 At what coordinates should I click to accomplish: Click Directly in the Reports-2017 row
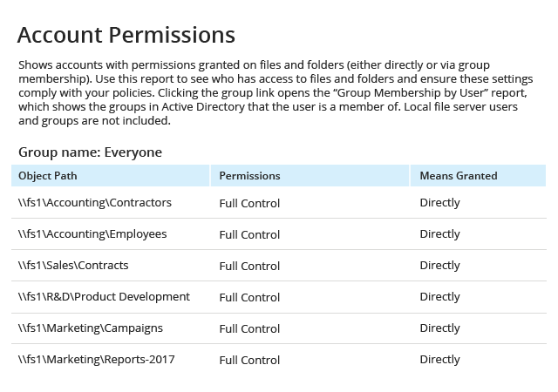tap(439, 359)
